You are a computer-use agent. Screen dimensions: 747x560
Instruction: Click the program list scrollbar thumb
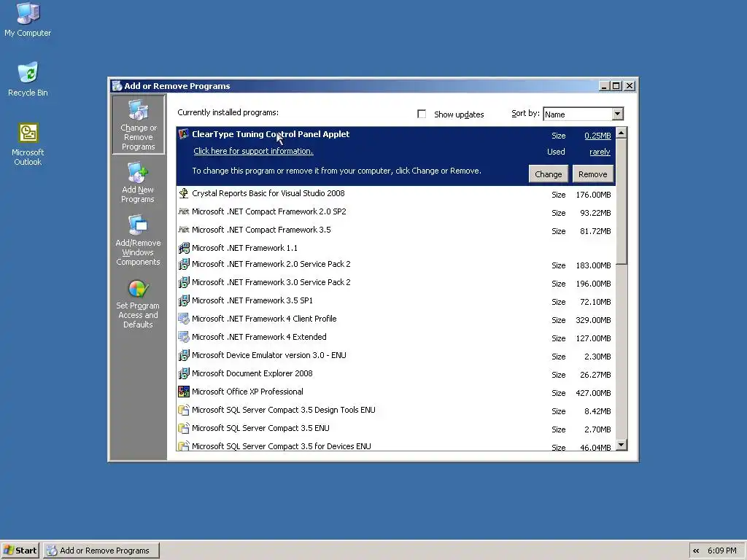622,201
